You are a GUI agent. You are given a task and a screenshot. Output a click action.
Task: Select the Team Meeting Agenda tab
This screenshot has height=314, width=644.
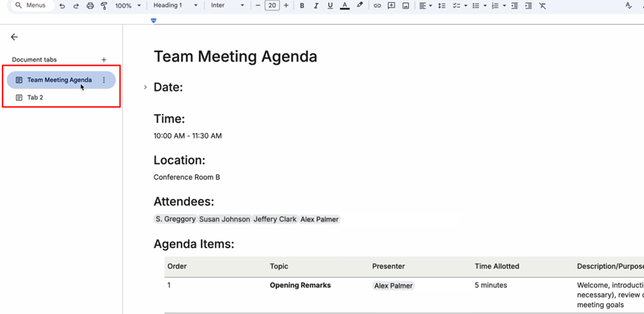(x=59, y=80)
